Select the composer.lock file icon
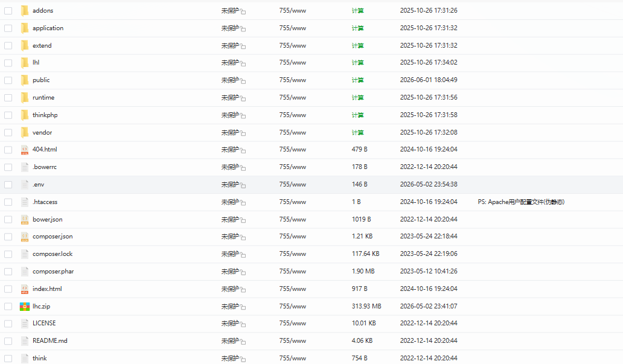623x364 pixels. (x=25, y=254)
